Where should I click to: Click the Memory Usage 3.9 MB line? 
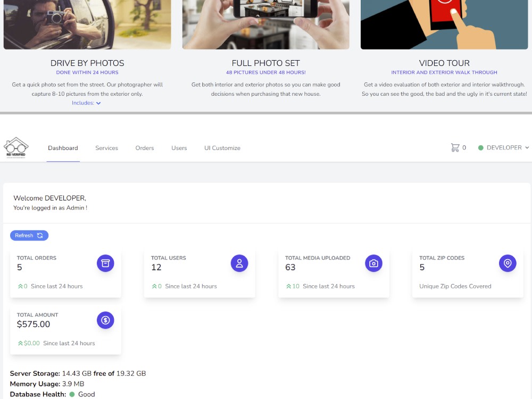47,384
